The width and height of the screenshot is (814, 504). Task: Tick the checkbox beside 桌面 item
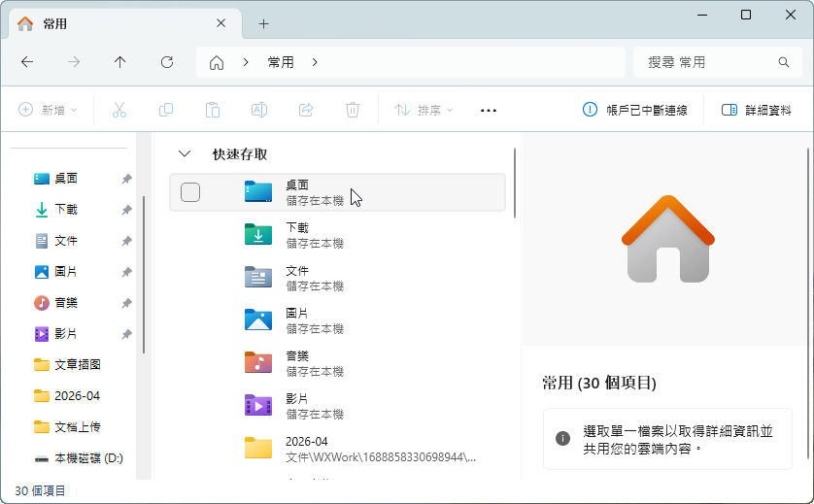(x=190, y=192)
